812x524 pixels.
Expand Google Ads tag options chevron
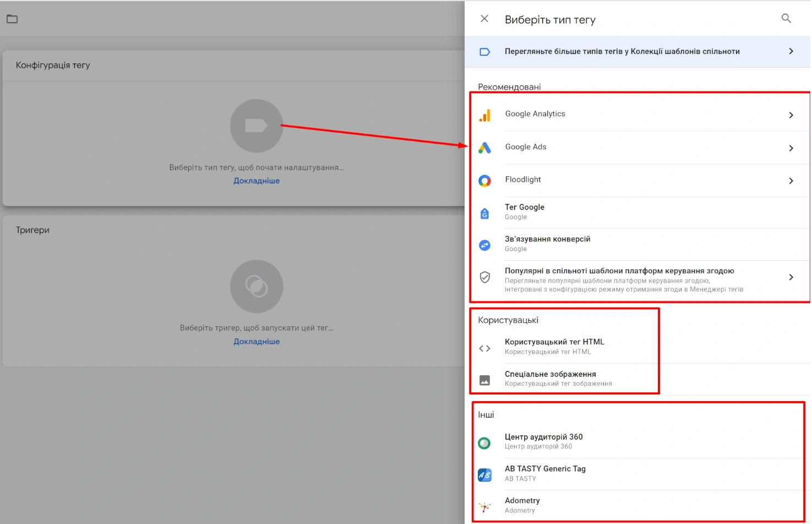(791, 148)
